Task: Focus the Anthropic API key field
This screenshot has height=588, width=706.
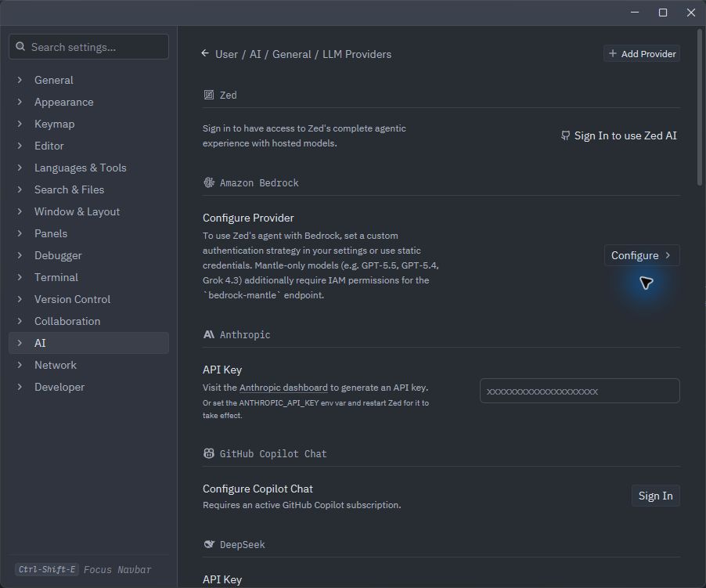Action: tap(579, 391)
